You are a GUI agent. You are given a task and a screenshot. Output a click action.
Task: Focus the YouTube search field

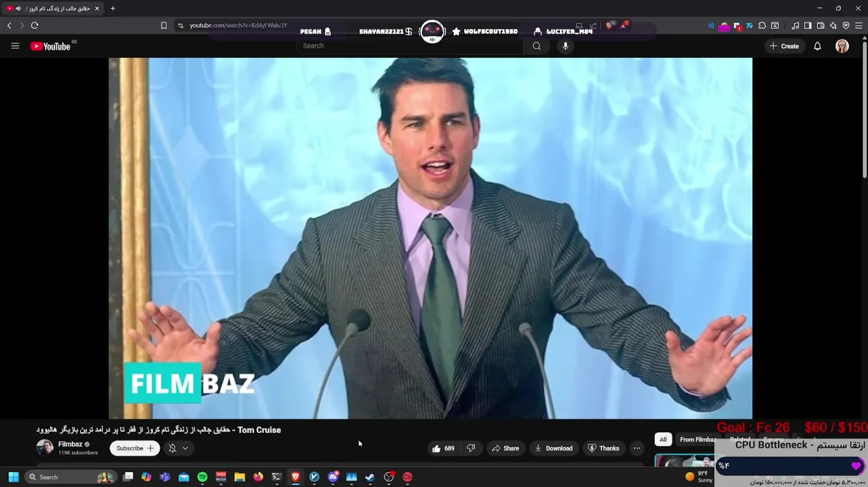click(x=410, y=46)
